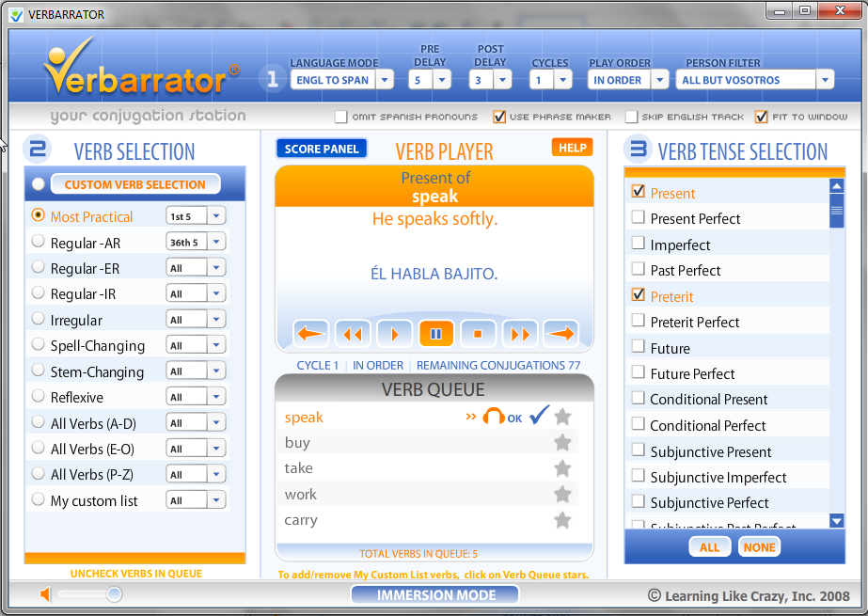Check the Future tense box
This screenshot has height=616, width=868.
639,346
